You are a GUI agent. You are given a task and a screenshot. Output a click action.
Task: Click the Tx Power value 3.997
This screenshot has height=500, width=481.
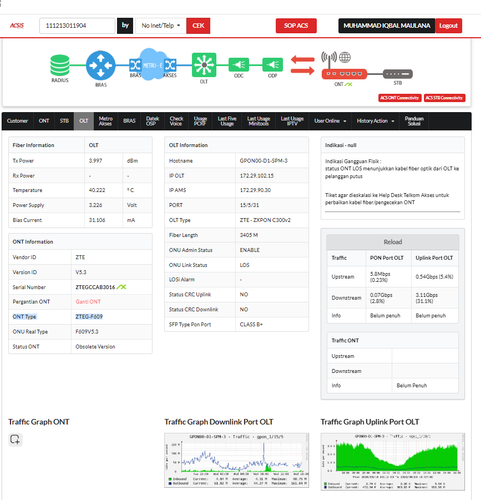pyautogui.click(x=95, y=161)
